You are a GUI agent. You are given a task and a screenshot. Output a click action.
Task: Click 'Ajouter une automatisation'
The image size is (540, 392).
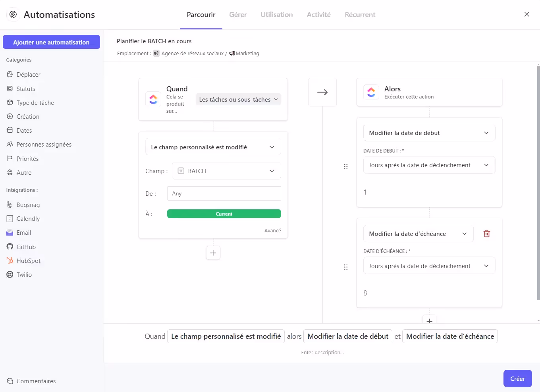[51, 42]
